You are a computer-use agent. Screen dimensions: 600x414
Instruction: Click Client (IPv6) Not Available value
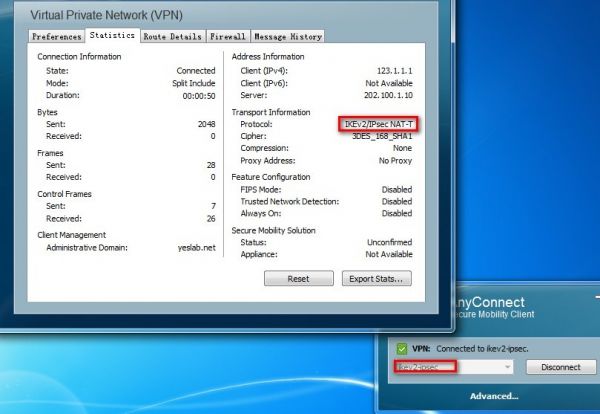(389, 83)
